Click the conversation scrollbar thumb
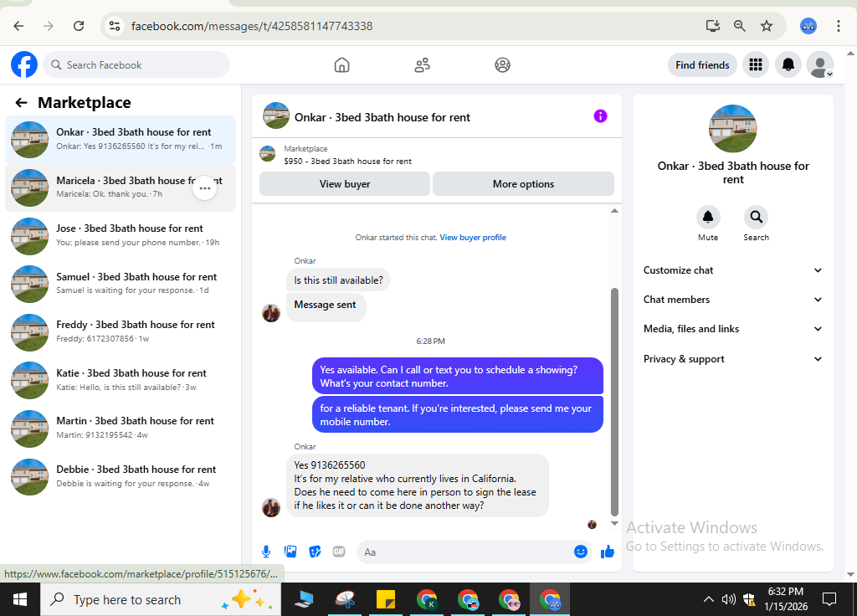 (614, 402)
